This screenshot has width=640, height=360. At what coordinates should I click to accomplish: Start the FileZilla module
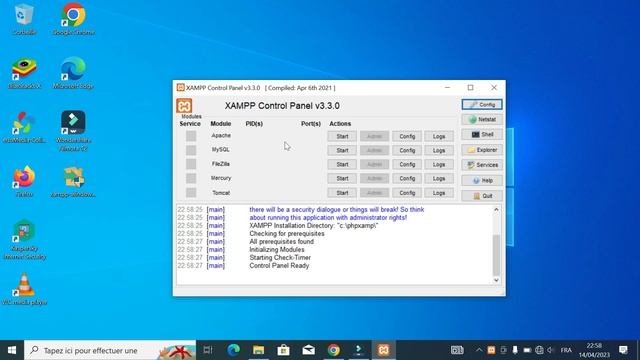click(342, 164)
